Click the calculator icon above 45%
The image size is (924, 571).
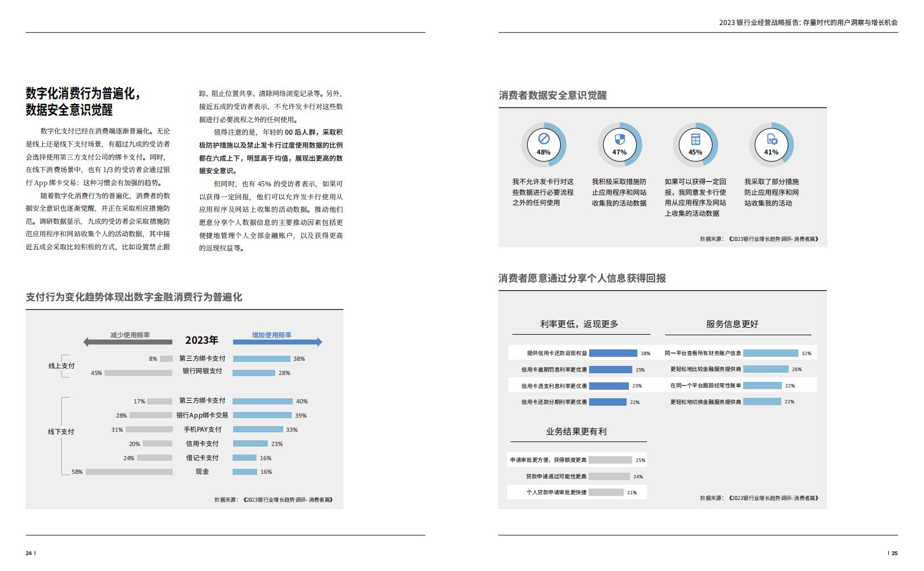point(695,139)
